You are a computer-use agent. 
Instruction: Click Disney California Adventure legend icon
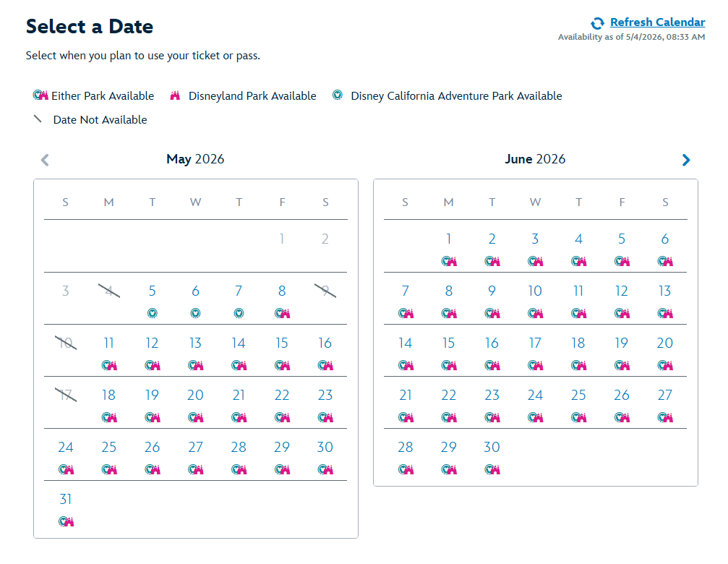(x=338, y=95)
